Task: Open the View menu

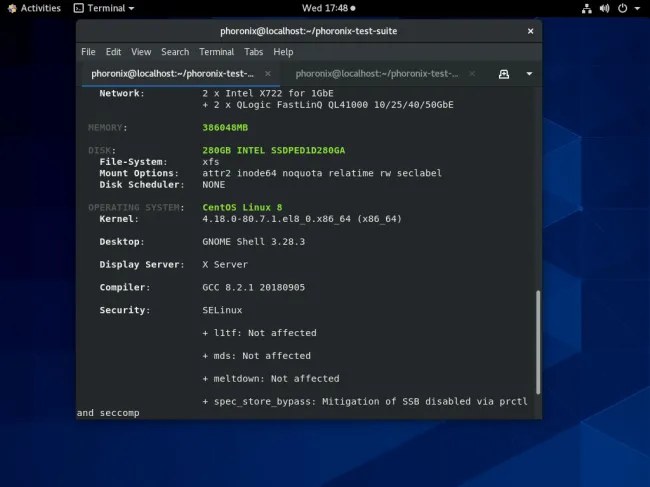Action: click(141, 52)
